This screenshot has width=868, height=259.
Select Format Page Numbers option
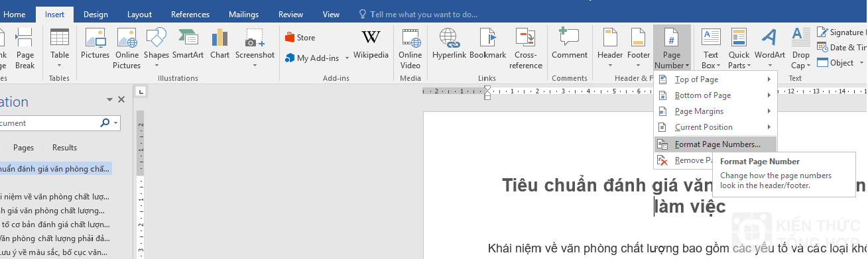(x=715, y=144)
